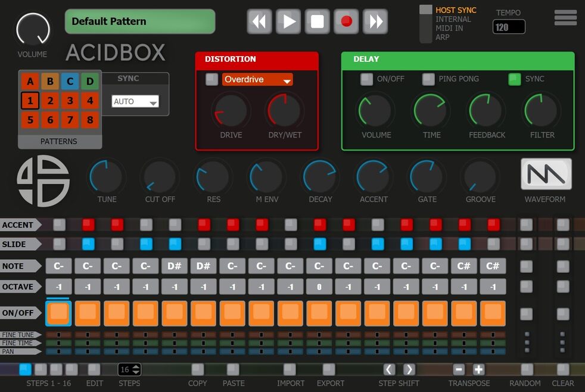Open the hamburger menu top right
The height and width of the screenshot is (392, 585).
click(x=565, y=17)
